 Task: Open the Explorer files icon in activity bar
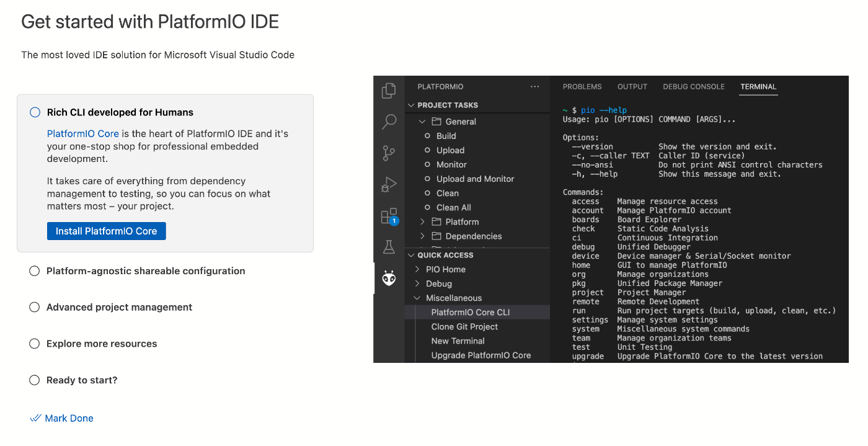coord(389,91)
